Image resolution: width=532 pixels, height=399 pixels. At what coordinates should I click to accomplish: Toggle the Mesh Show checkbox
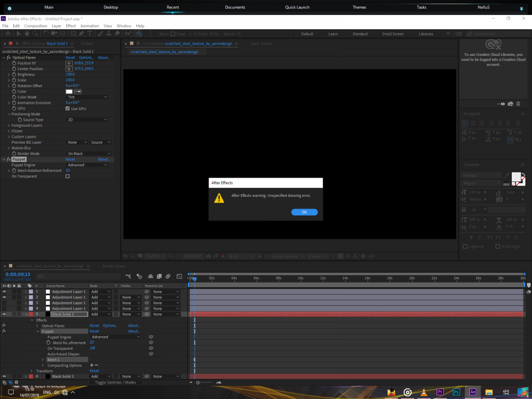[x=173, y=34]
